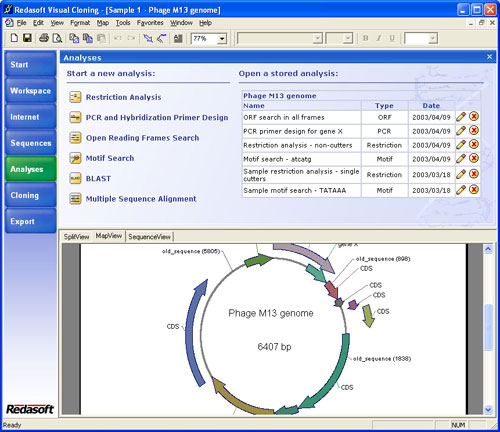500x432 pixels.
Task: Print using the printer icon
Action: coord(44,38)
